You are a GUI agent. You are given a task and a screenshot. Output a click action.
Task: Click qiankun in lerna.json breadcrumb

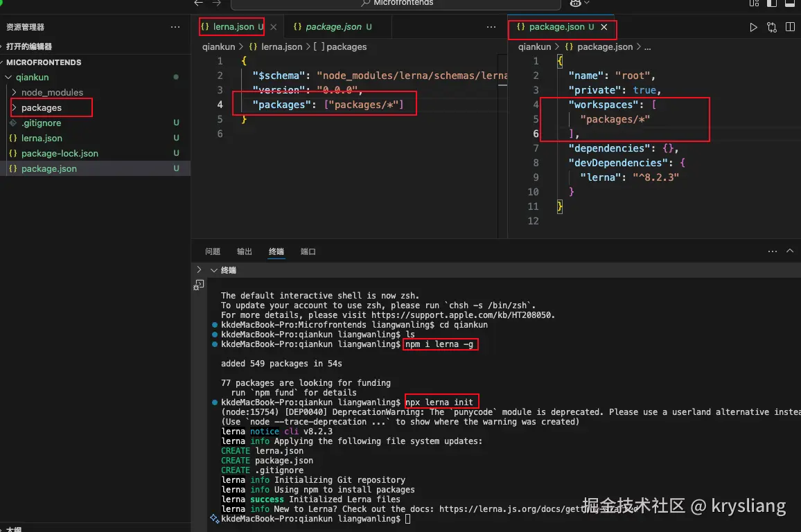[x=218, y=47]
